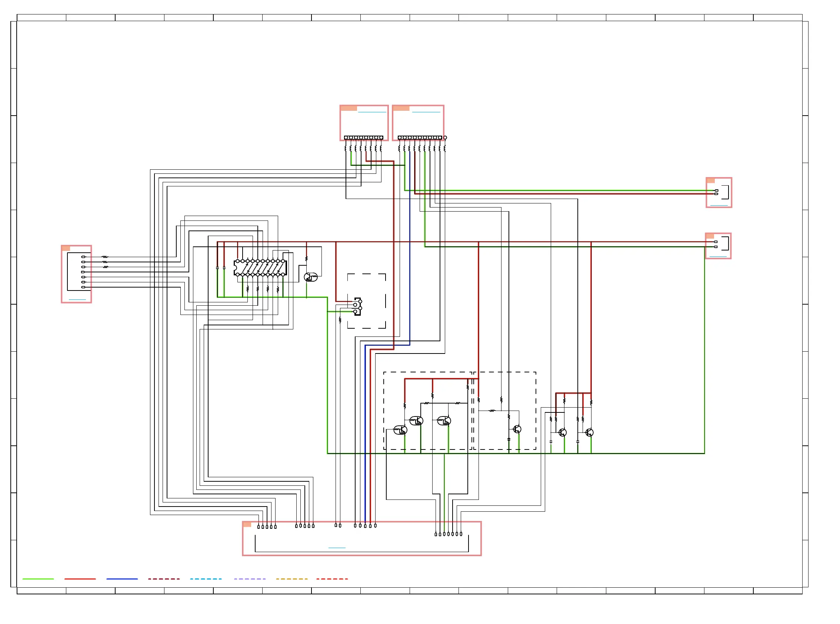This screenshot has width=840, height=624.
Task: Select the rightmost transistor below the red supply rail
Action: tap(590, 433)
